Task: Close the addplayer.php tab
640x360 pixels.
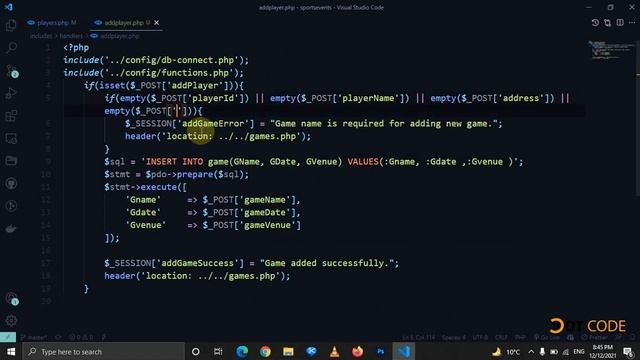Action: pos(156,23)
